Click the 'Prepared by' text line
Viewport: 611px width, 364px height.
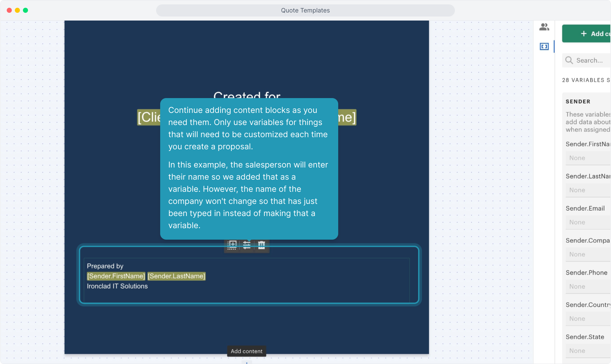[x=105, y=266]
